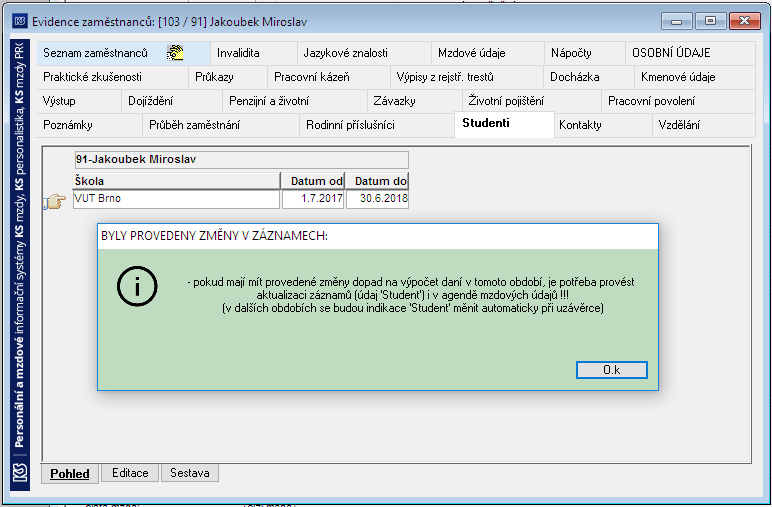Switch to Poznámky tab

90,126
